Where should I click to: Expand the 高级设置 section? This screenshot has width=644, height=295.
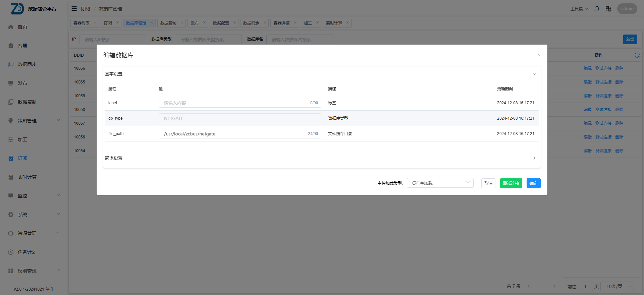(534, 158)
